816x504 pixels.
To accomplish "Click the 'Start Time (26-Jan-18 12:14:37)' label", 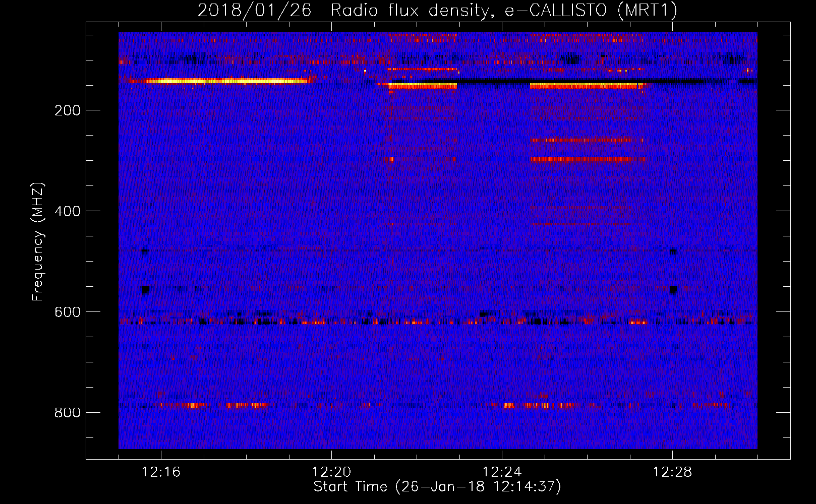I will [x=437, y=487].
